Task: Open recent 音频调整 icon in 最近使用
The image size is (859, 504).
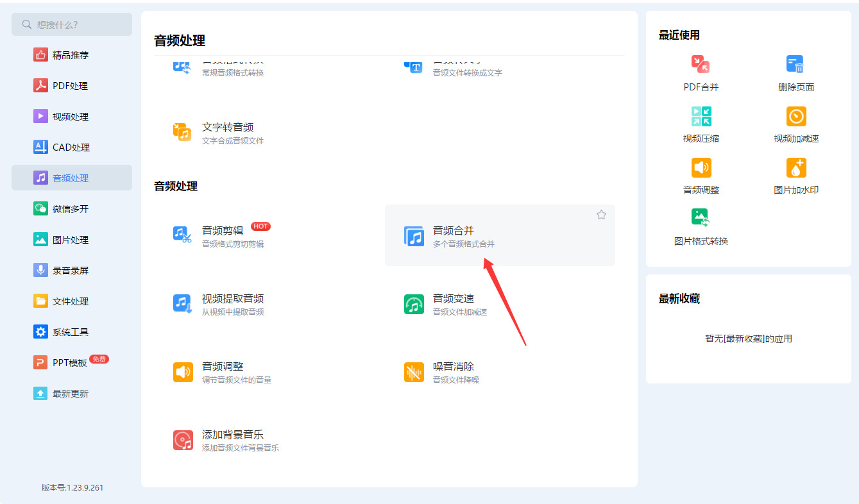Action: [701, 167]
